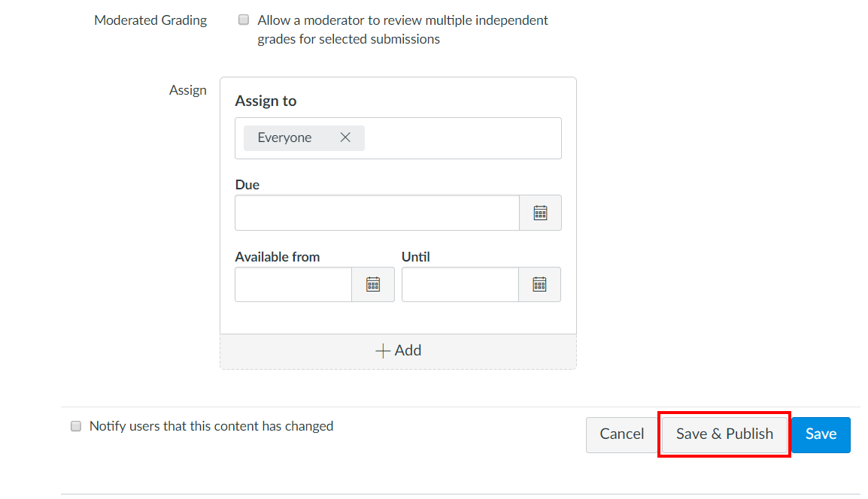Click the Due date input field
The height and width of the screenshot is (499, 868).
click(376, 212)
